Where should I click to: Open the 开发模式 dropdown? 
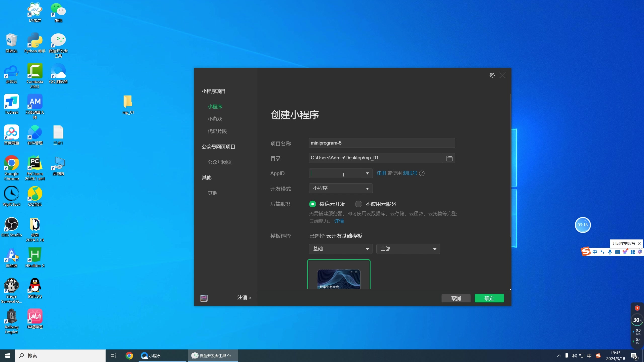pyautogui.click(x=341, y=189)
